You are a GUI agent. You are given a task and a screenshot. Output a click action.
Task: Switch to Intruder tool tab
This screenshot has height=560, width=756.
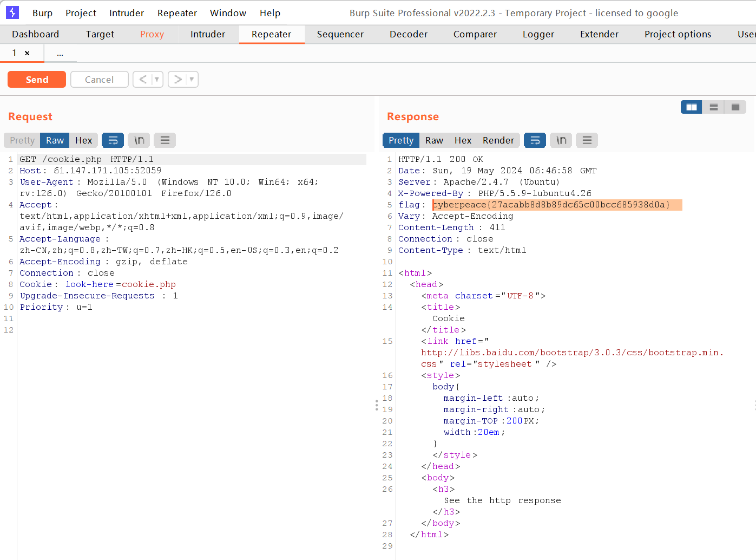pyautogui.click(x=208, y=34)
